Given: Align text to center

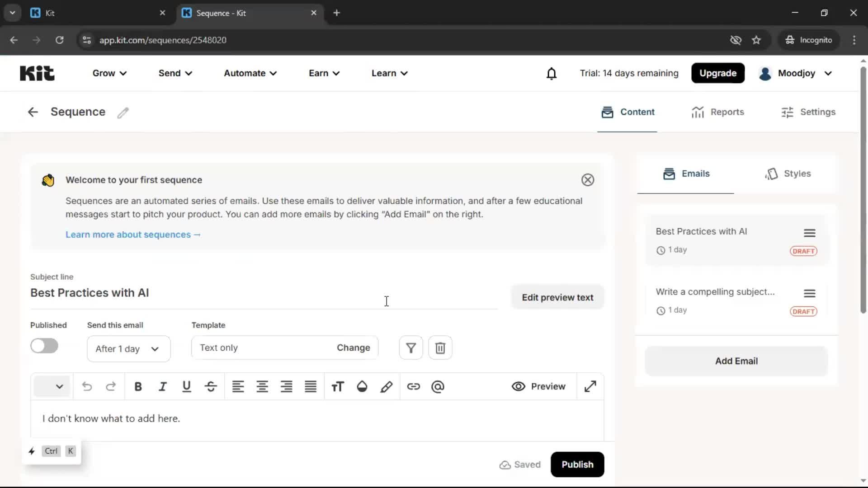Looking at the screenshot, I should click(x=262, y=387).
